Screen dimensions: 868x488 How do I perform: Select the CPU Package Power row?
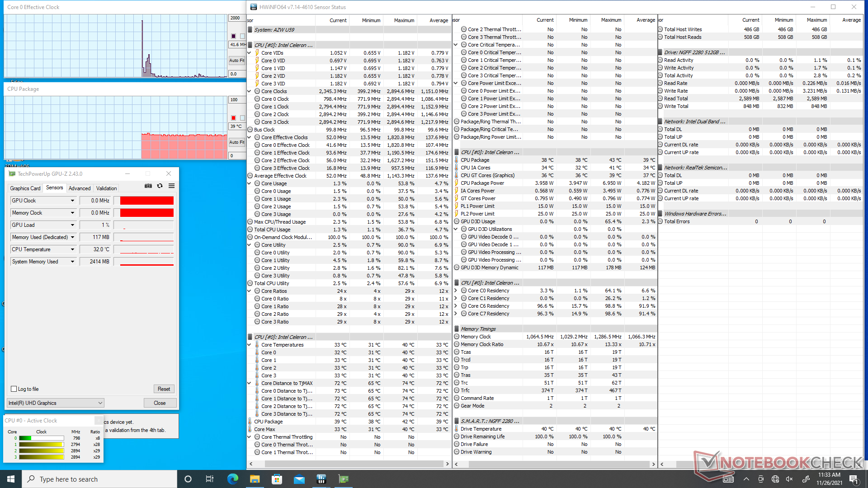[x=555, y=183]
